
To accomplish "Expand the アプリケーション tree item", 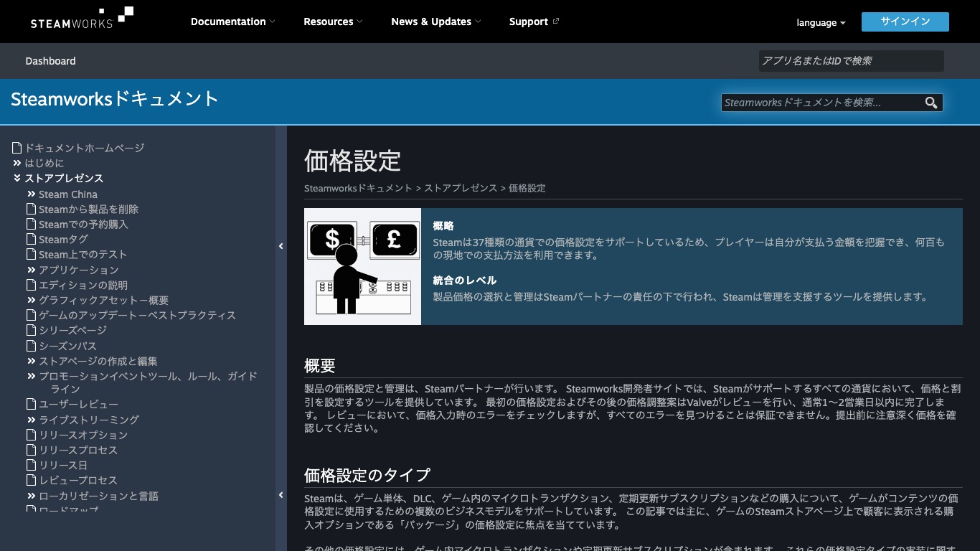I will (x=32, y=270).
